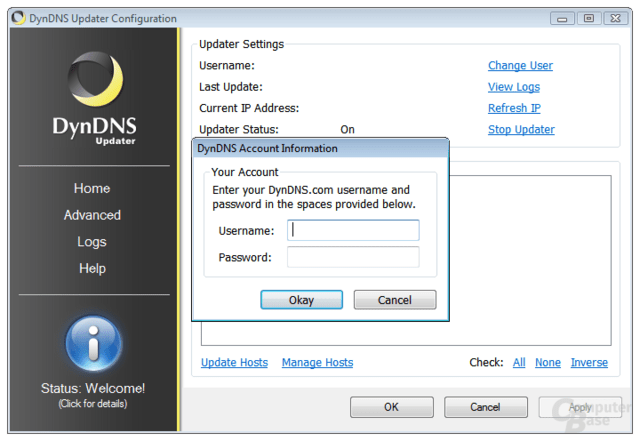Click the Change User link
The image size is (640, 441).
click(520, 65)
